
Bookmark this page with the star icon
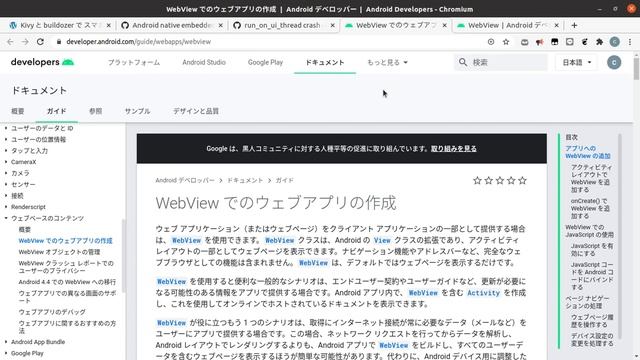pyautogui.click(x=506, y=42)
